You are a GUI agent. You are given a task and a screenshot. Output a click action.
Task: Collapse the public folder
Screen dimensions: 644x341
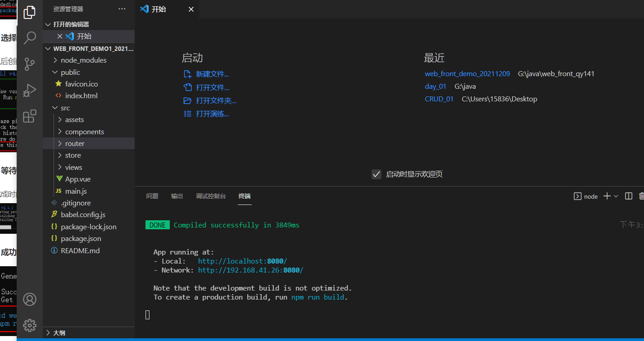point(55,72)
